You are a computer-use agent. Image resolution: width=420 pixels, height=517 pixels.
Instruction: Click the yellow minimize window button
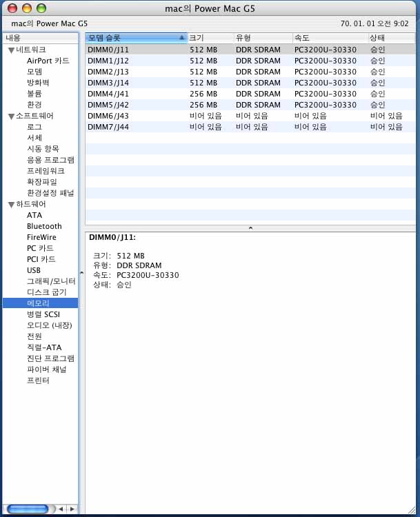click(x=28, y=8)
